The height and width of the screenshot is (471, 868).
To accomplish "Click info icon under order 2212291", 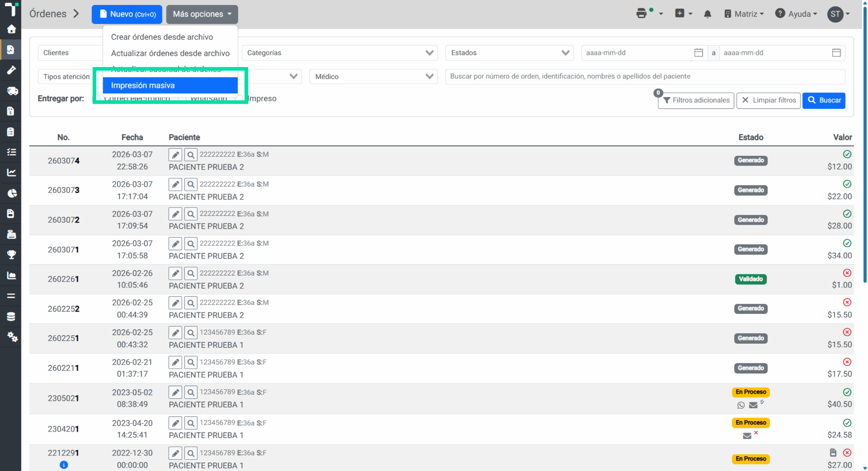I will click(64, 465).
